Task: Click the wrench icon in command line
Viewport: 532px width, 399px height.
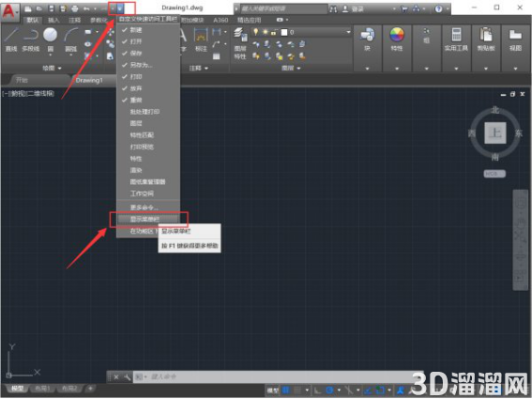Action: click(128, 376)
